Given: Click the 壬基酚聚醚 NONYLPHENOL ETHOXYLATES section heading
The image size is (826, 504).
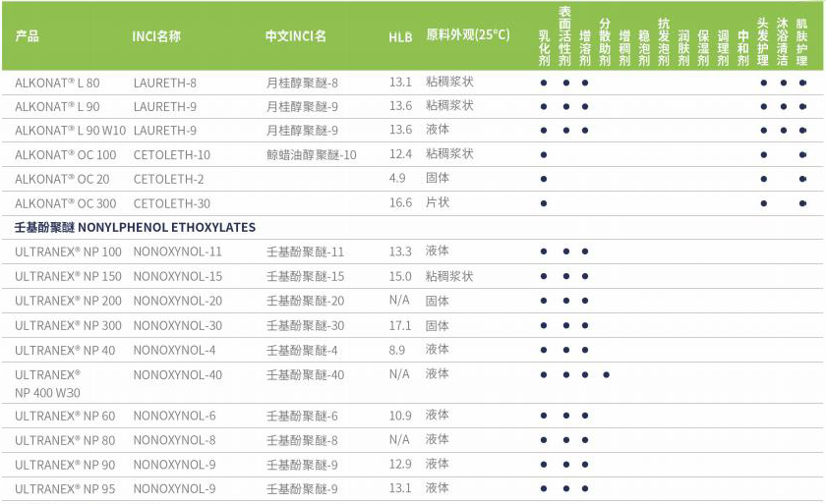Looking at the screenshot, I should pyautogui.click(x=135, y=227).
